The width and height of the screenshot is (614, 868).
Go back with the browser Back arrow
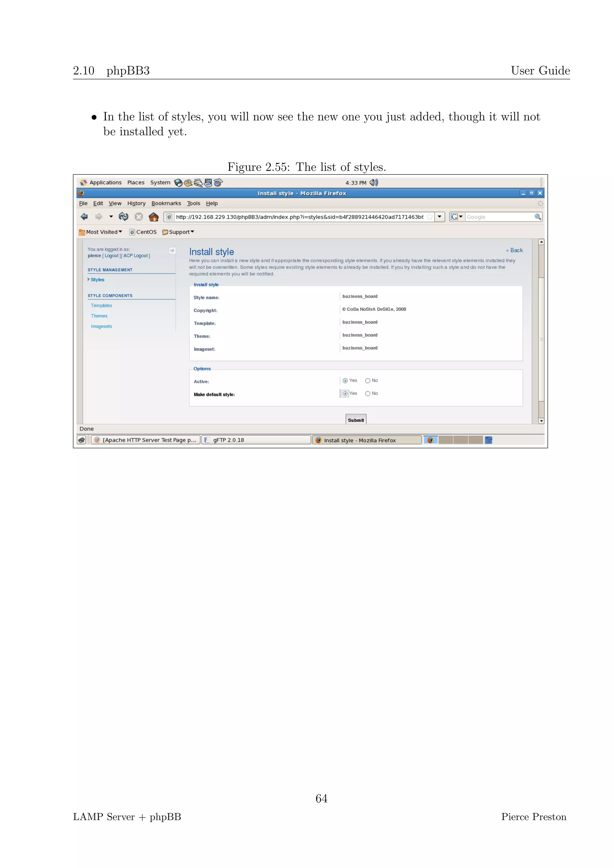click(84, 217)
